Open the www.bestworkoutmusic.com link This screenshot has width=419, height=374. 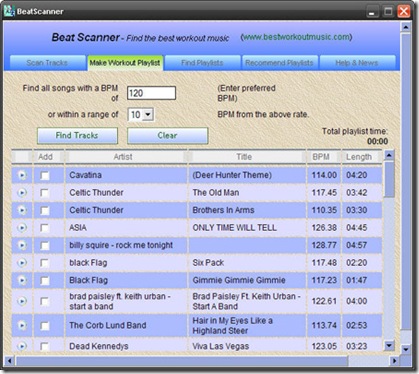coord(296,37)
